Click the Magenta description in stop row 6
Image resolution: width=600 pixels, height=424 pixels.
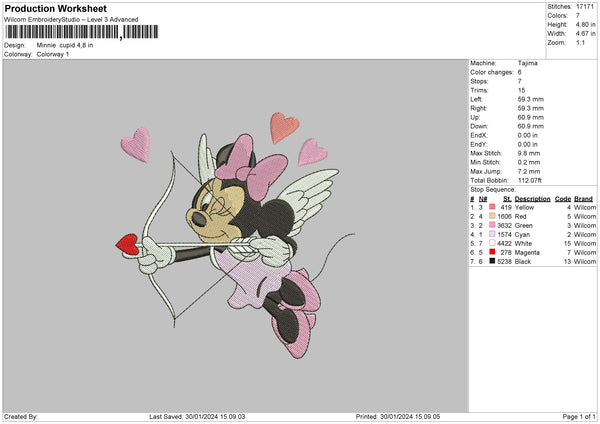pos(527,253)
